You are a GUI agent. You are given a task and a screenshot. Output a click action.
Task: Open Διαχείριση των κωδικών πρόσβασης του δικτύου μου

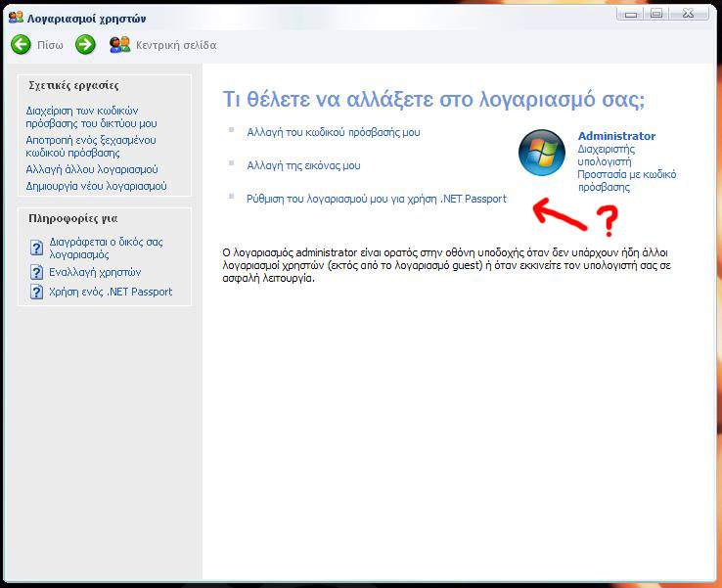pyautogui.click(x=91, y=117)
